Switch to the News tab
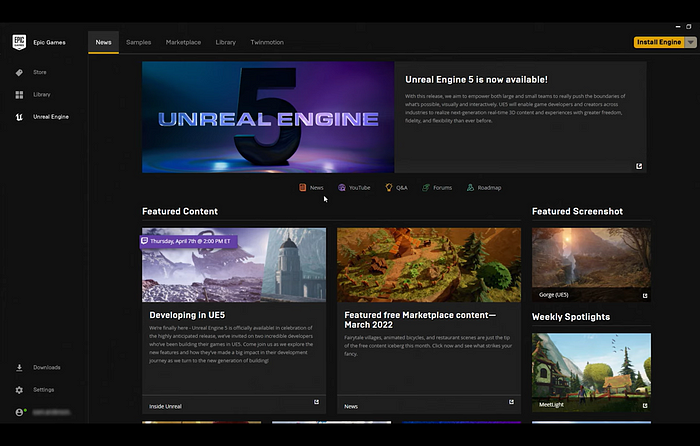 click(103, 42)
